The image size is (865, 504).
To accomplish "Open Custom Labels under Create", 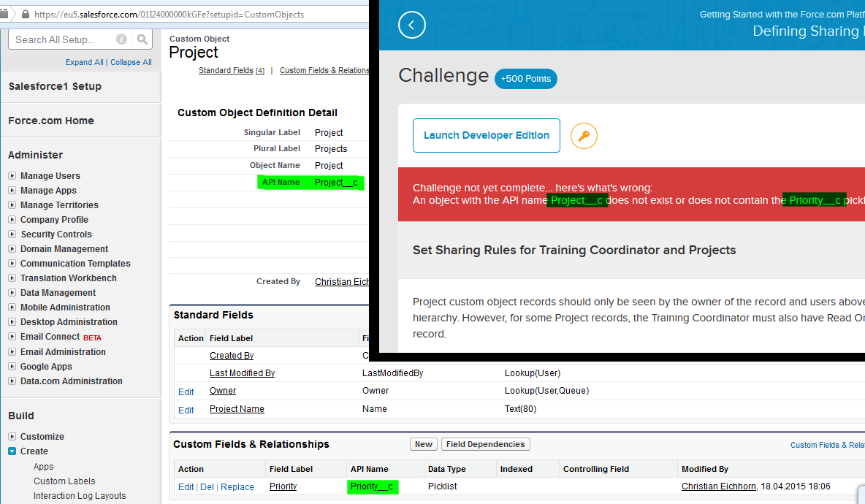I will [64, 481].
